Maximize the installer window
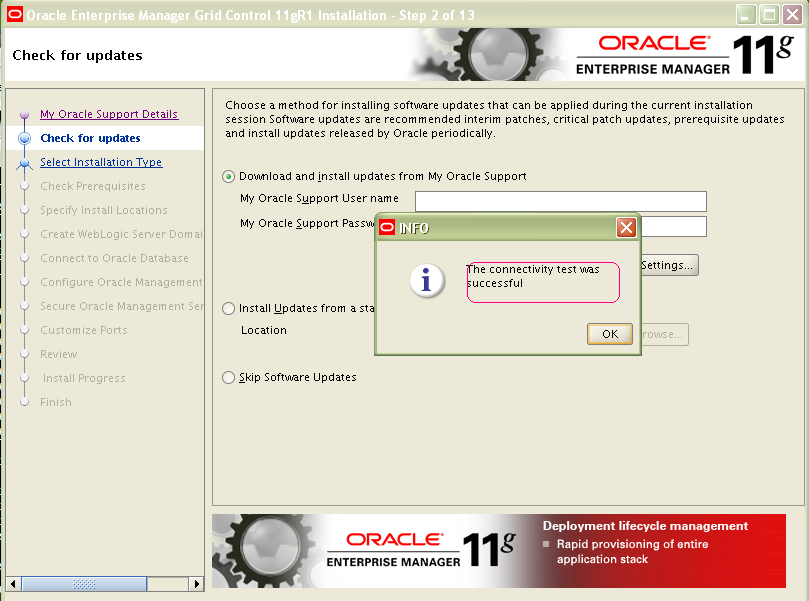Viewport: 809px width, 601px height. [x=769, y=14]
